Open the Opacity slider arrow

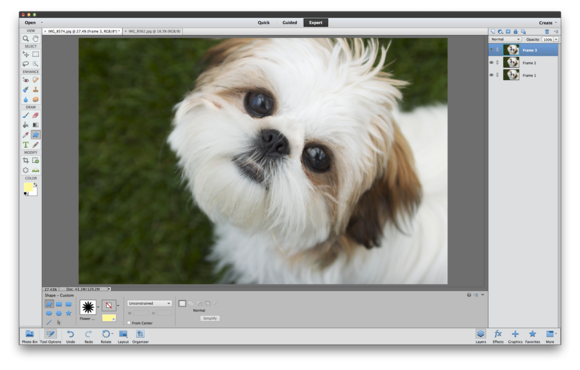point(556,39)
